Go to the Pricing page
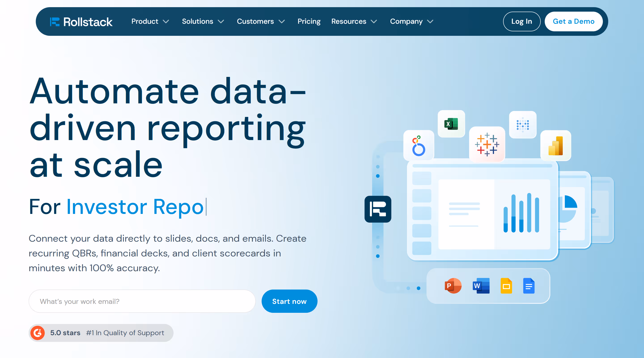Screen dimensions: 644x358 click(x=309, y=21)
